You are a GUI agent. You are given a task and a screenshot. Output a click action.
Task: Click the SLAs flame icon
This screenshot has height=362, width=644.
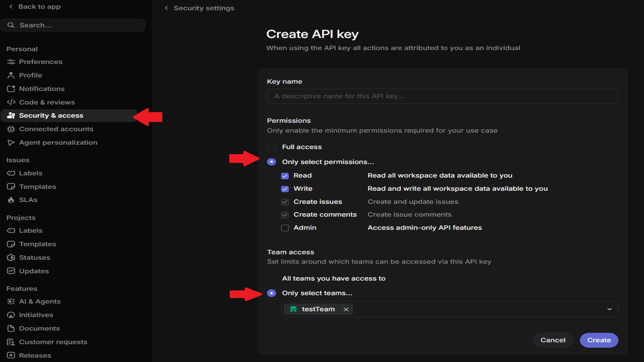[x=11, y=200]
